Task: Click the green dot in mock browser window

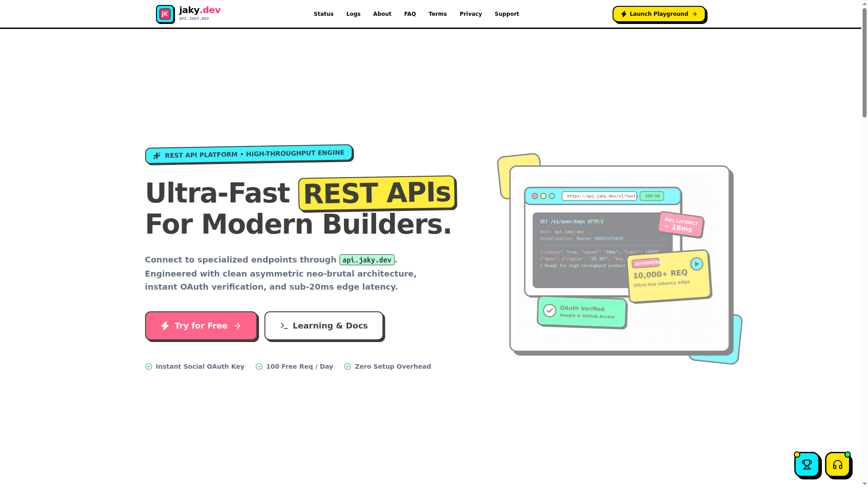Action: (x=552, y=196)
